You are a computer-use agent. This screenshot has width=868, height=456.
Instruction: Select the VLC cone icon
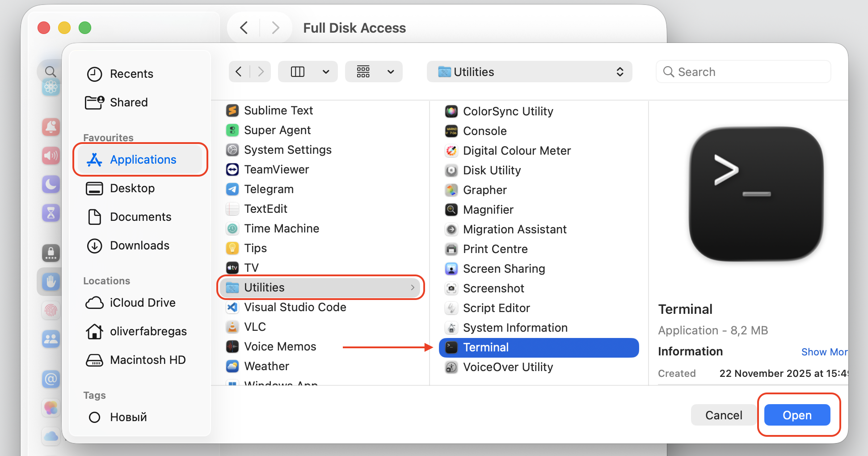tap(232, 327)
